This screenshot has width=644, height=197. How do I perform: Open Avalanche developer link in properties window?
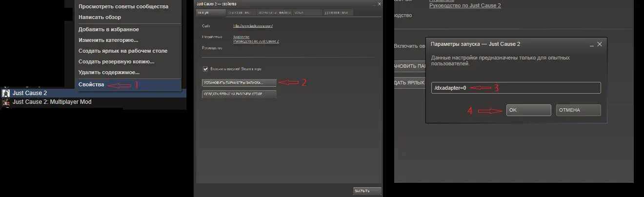(241, 37)
